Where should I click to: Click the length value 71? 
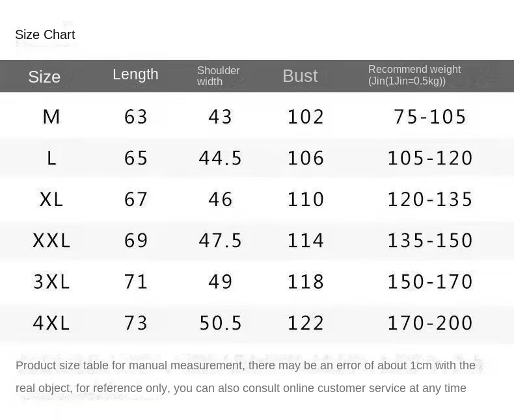[x=136, y=282]
